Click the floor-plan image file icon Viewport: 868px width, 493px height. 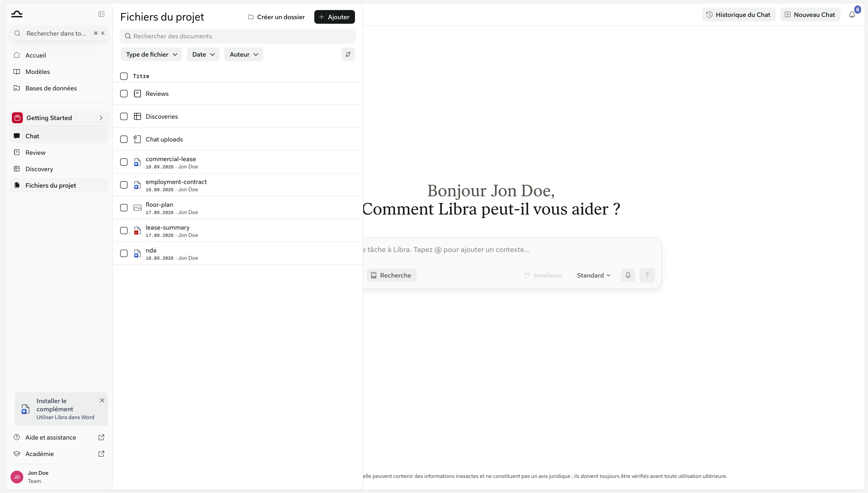[x=137, y=208]
